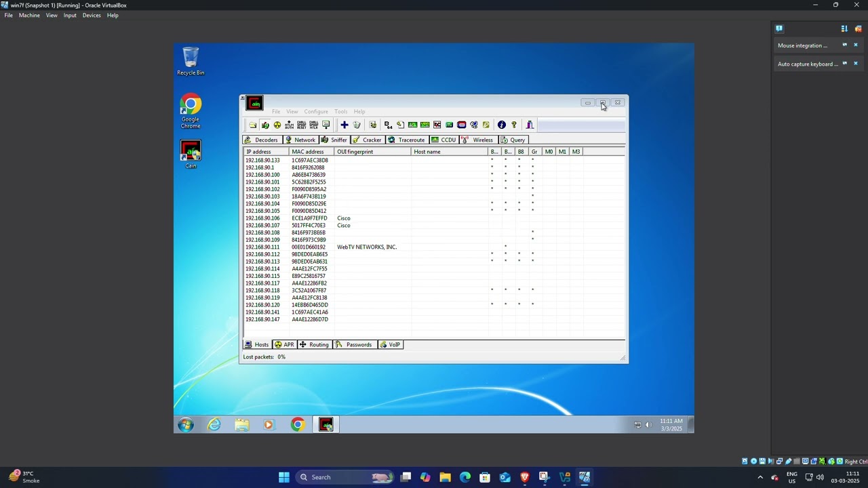Click the Exit door icon in Cain's toolbar
The height and width of the screenshot is (488, 868).
coord(530,125)
